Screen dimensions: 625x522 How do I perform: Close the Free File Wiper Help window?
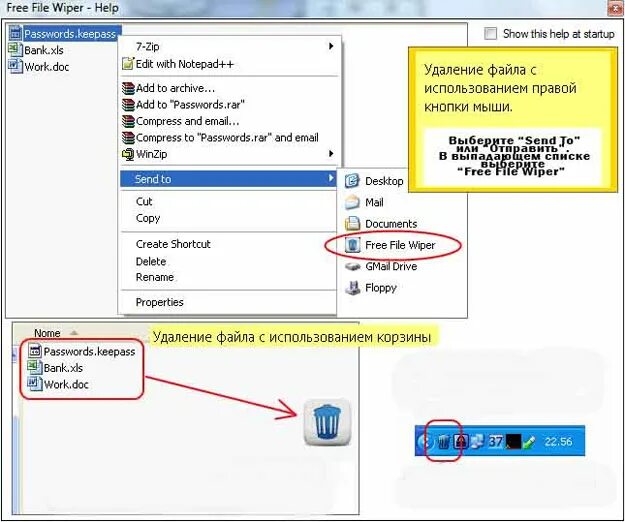615,8
